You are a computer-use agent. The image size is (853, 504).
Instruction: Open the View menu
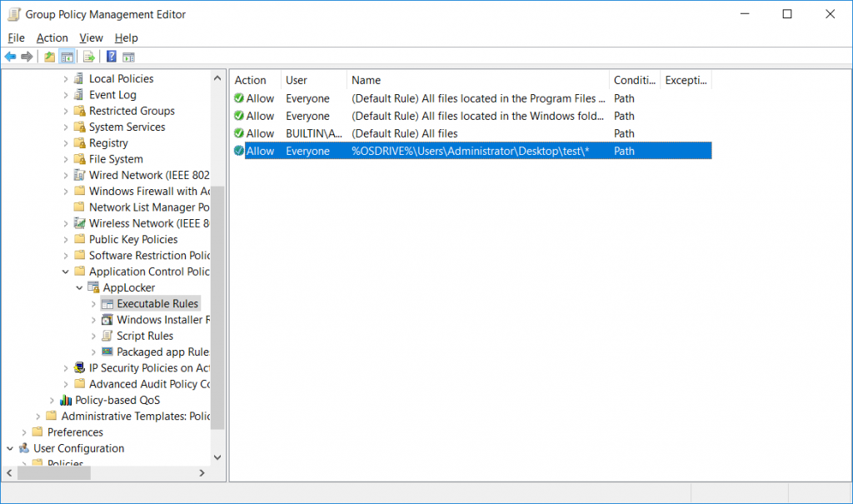[x=91, y=37]
